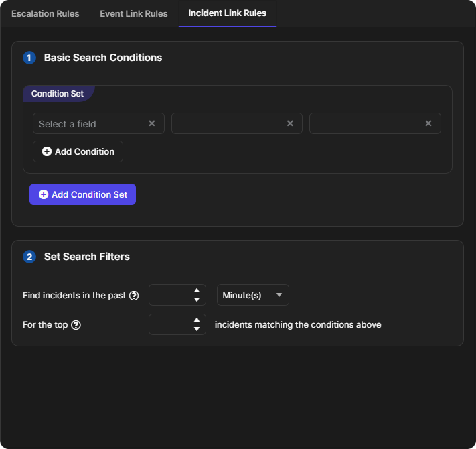Viewport: 476px width, 449px height.
Task: Clear the Select a field box
Action: pyautogui.click(x=152, y=123)
